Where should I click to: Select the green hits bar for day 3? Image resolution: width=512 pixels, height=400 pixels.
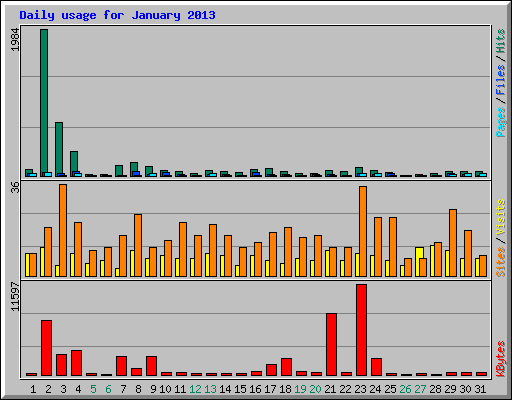(x=59, y=149)
